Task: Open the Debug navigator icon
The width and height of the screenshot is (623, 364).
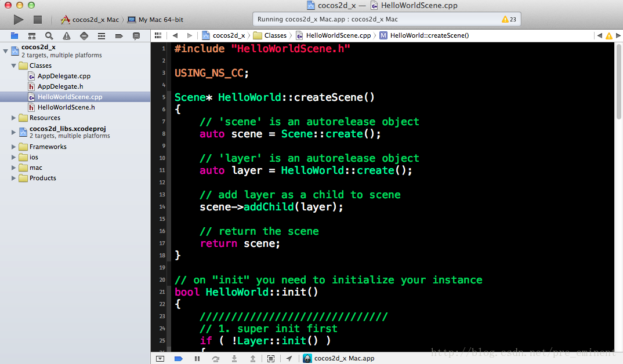Action: [x=102, y=36]
